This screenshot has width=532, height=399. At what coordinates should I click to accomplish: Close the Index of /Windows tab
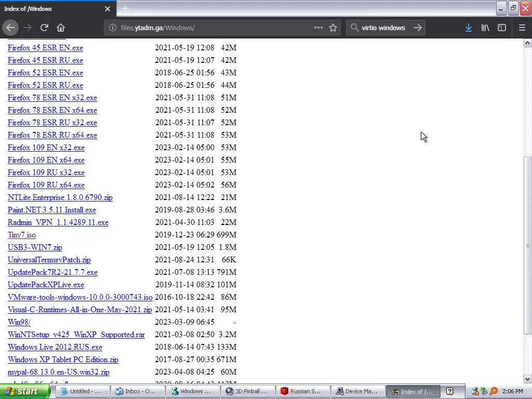click(x=108, y=9)
